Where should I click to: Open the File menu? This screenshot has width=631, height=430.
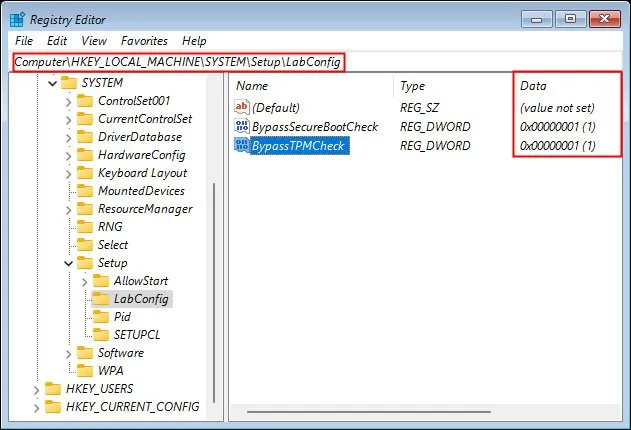pyautogui.click(x=24, y=41)
